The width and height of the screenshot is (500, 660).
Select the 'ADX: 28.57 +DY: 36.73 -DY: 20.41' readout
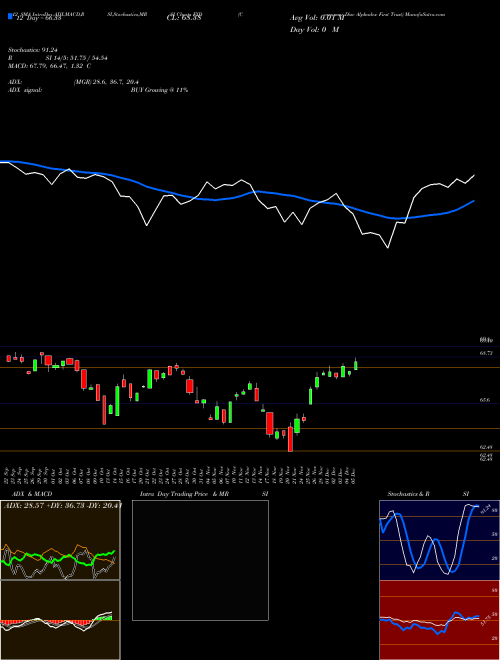[62, 505]
